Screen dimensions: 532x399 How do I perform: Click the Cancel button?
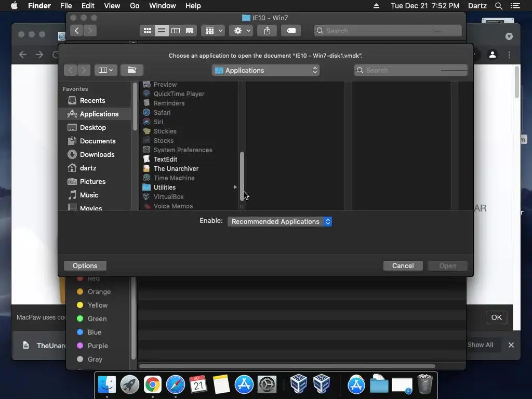tap(403, 265)
